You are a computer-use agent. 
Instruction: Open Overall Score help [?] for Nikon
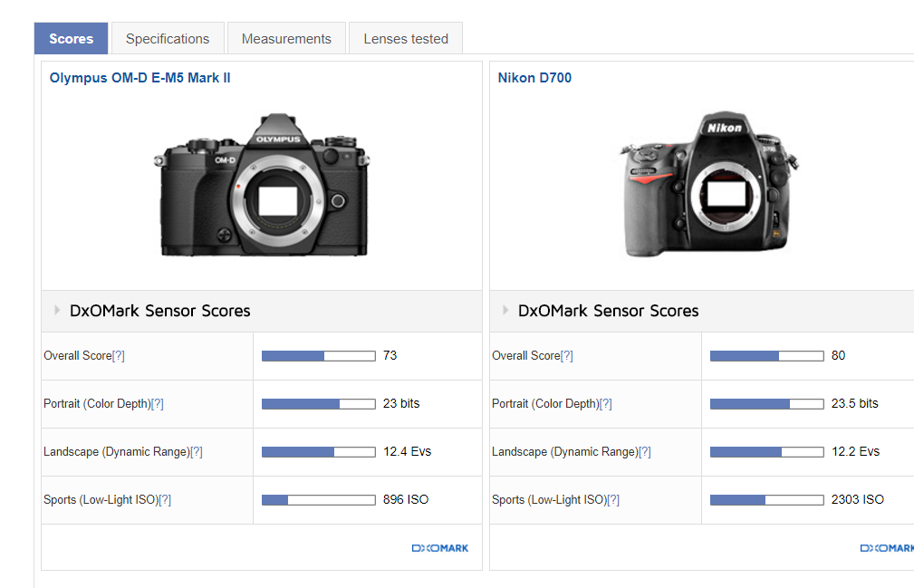pos(566,355)
